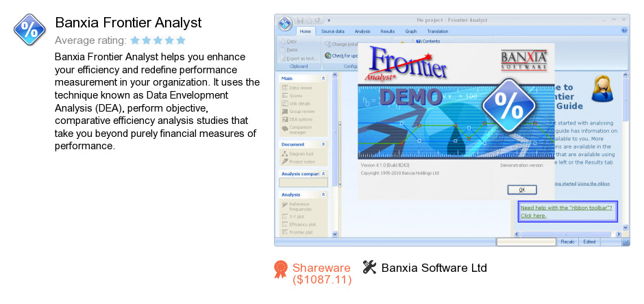Open Frontier plot in Analysis panel
The image size is (644, 304).
coord(298,232)
